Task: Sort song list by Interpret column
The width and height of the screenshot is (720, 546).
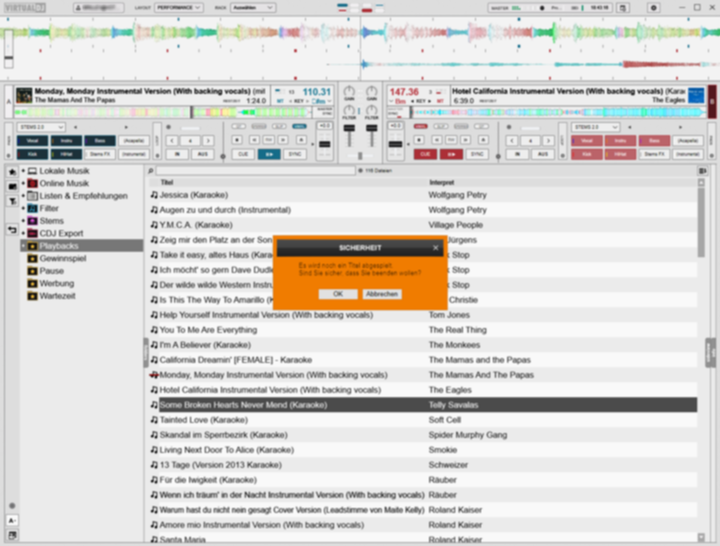Action: pyautogui.click(x=442, y=182)
